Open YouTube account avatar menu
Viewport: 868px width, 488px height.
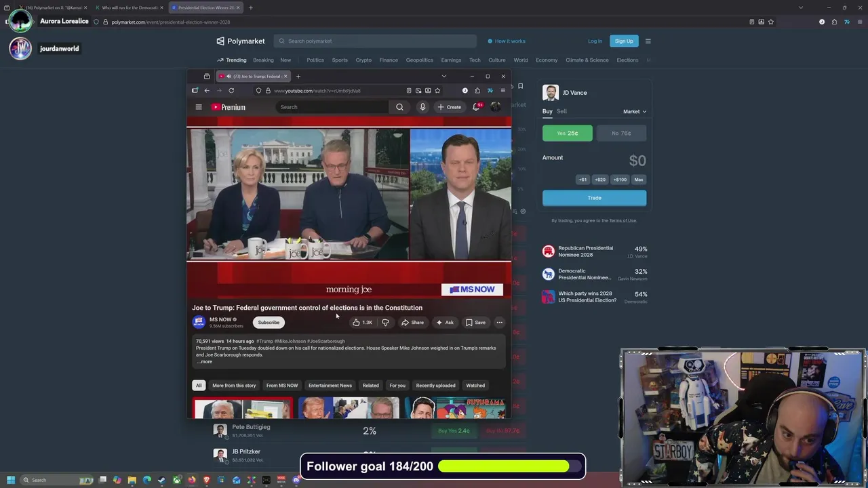point(496,107)
